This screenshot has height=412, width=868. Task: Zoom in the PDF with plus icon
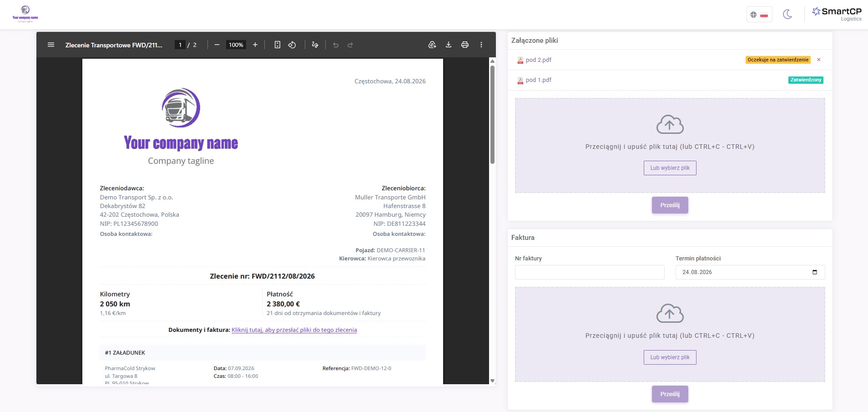tap(255, 45)
